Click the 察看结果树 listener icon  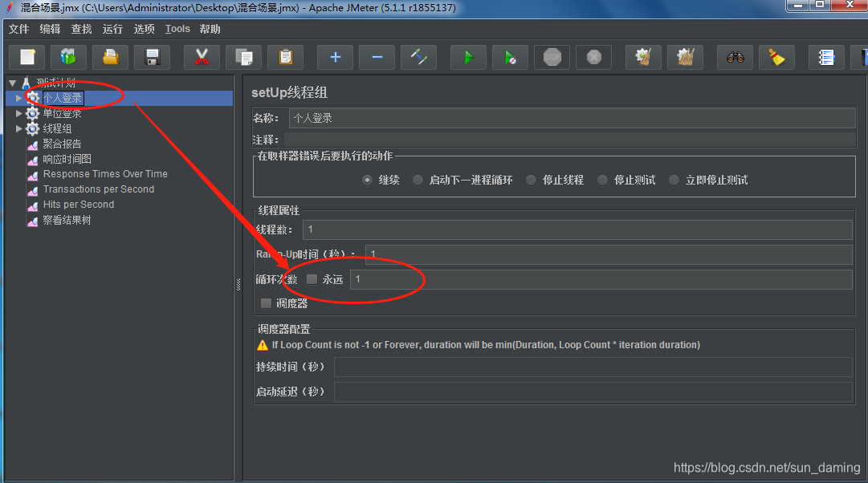[33, 221]
